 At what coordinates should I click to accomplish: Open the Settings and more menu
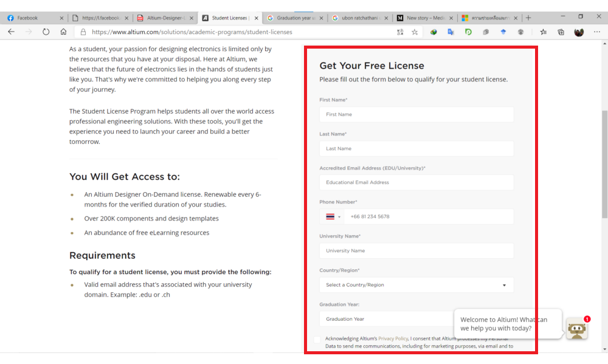pyautogui.click(x=596, y=32)
